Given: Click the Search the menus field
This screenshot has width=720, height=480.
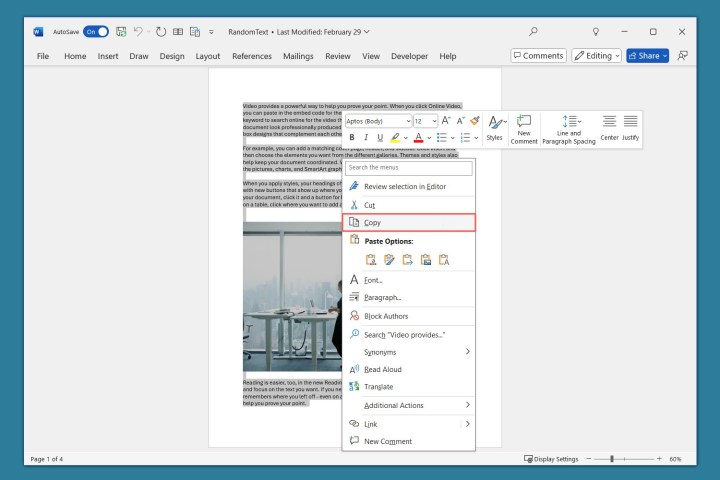Looking at the screenshot, I should (408, 168).
